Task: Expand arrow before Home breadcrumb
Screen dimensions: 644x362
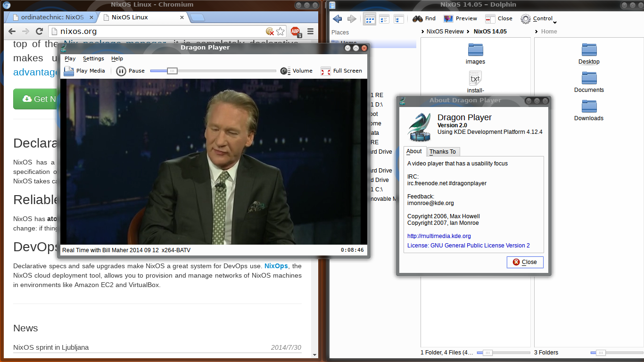Action: [537, 32]
